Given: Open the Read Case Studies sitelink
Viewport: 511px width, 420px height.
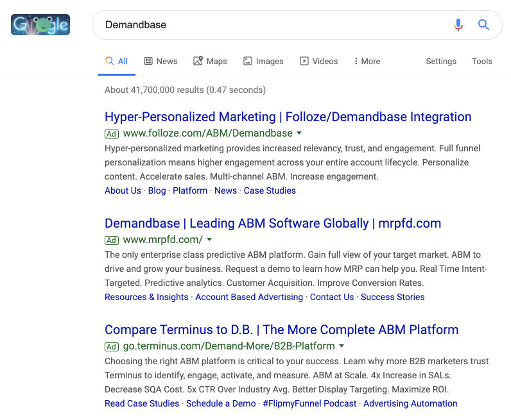Looking at the screenshot, I should pyautogui.click(x=142, y=403).
